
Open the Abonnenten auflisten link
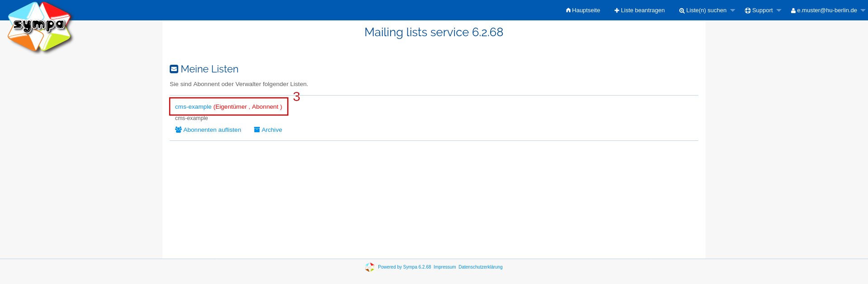click(x=212, y=130)
